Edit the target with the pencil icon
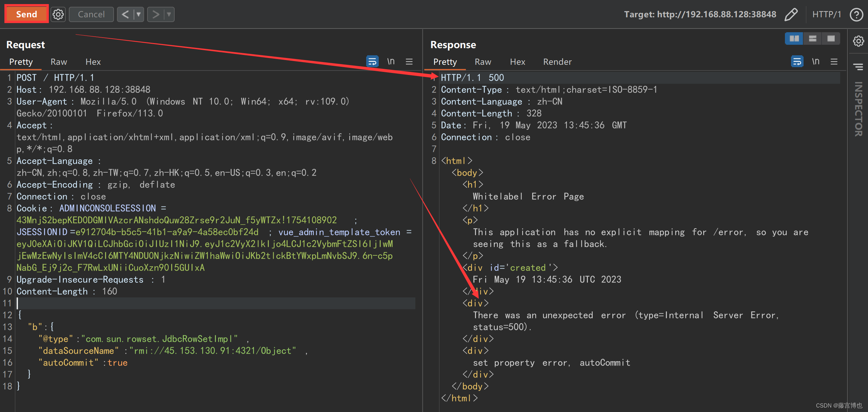This screenshot has height=412, width=868. pyautogui.click(x=791, y=14)
